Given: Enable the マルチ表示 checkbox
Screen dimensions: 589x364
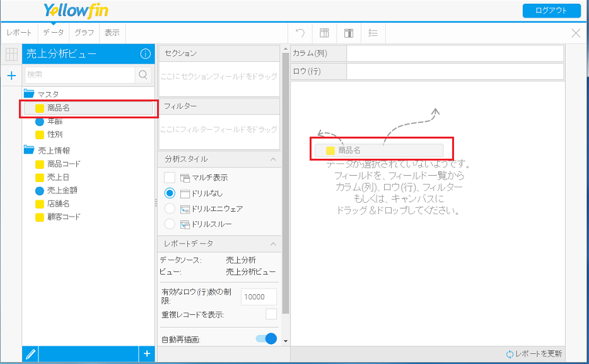Looking at the screenshot, I should click(x=170, y=178).
